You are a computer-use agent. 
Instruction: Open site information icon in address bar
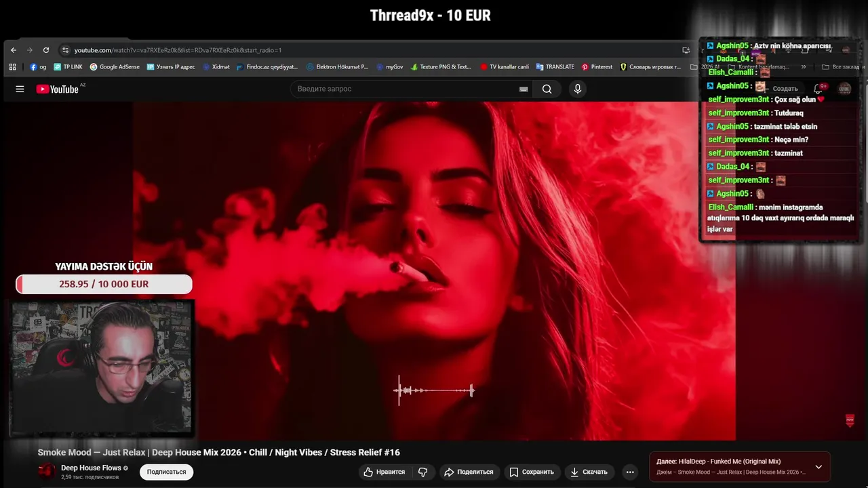65,50
